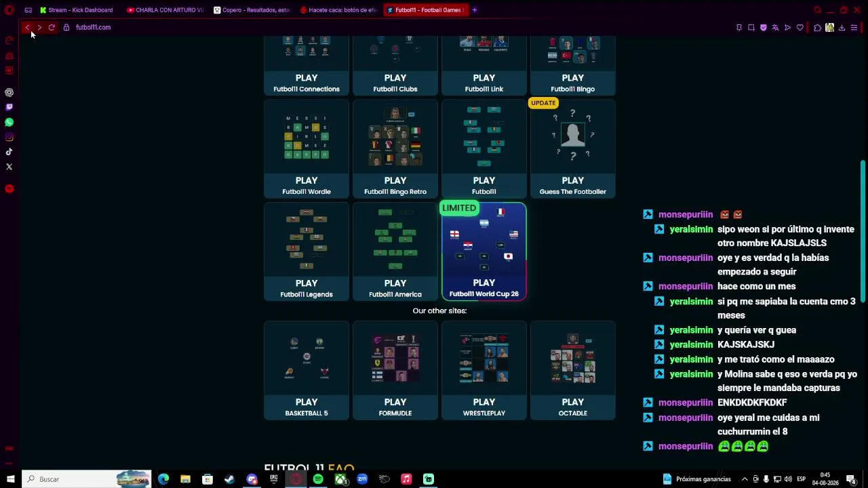Open downloads from the browser toolbar
This screenshot has height=488, width=868.
click(842, 28)
